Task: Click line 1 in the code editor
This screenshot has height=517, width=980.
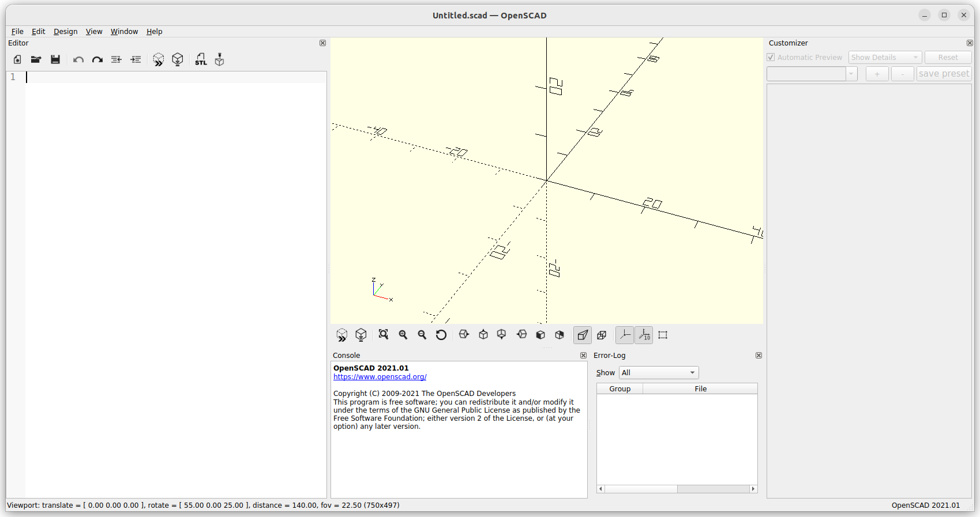Action: [176, 77]
